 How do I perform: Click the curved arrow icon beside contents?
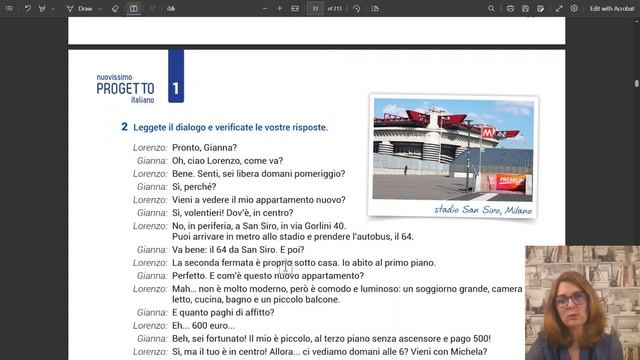click(x=27, y=8)
